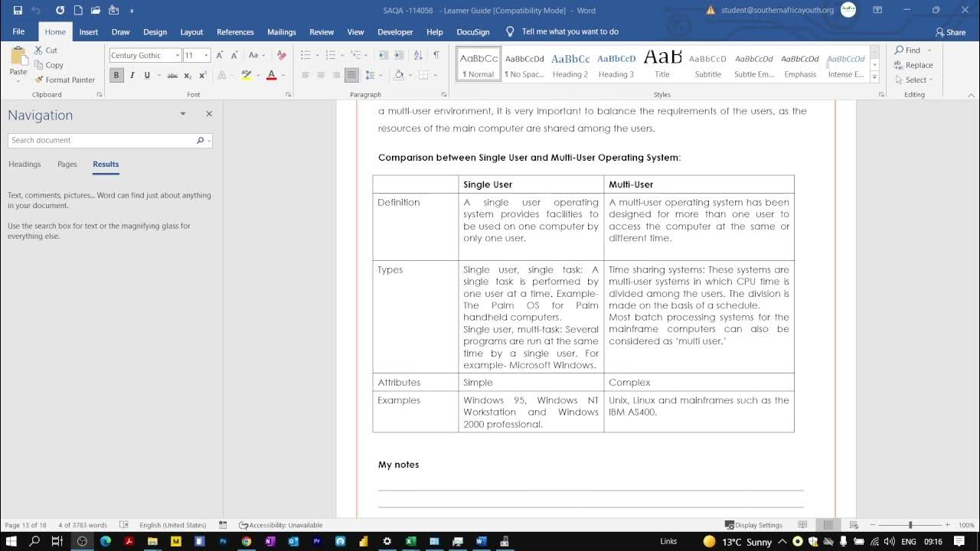Adjust the zoom slider in status bar
This screenshot has height=551, width=980.
[910, 525]
